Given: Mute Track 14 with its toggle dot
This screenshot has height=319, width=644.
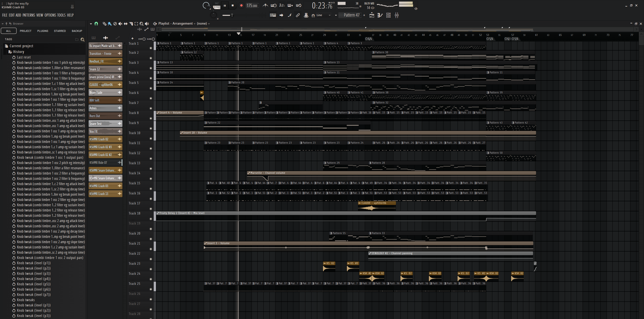Looking at the screenshot, I should [x=151, y=179].
